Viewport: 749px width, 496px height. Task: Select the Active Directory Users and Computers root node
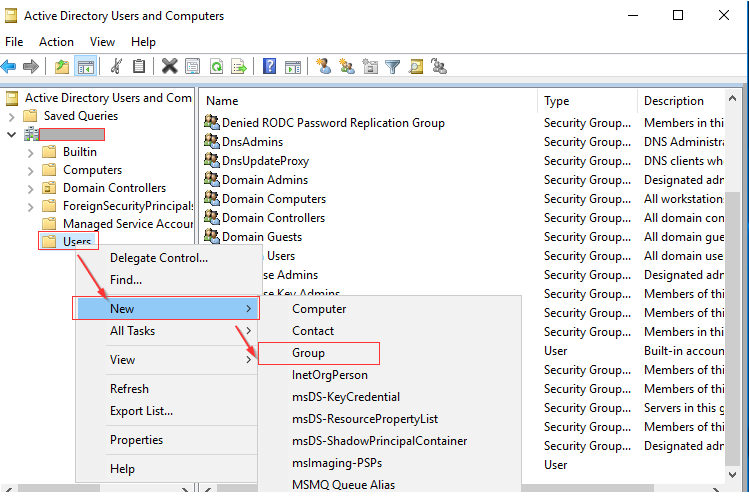(x=98, y=98)
